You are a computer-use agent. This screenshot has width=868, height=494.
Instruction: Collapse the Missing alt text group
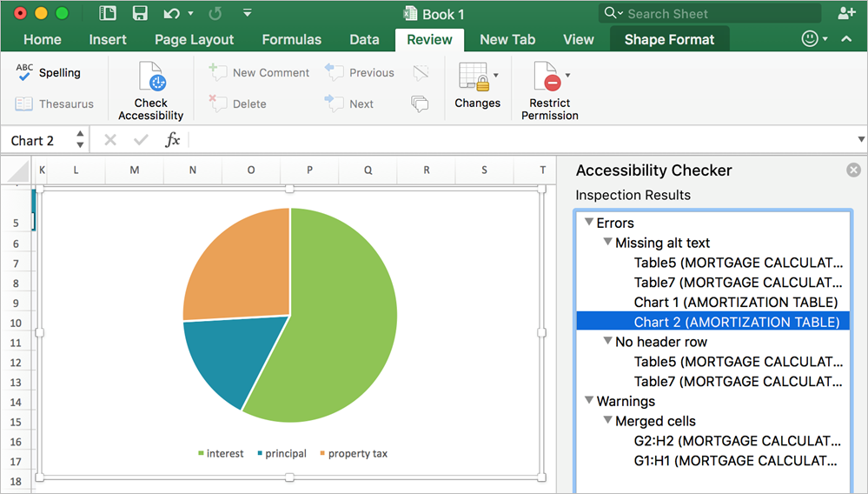[x=608, y=242]
